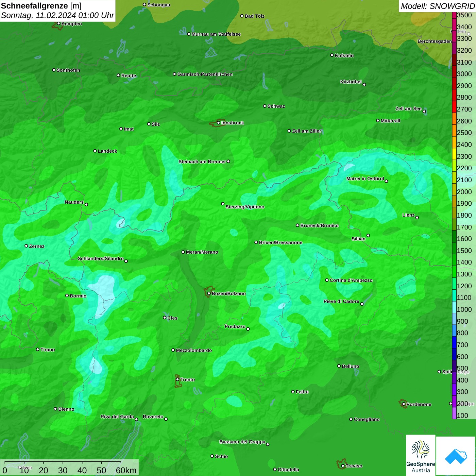Click the "Sterzing/Vipiteno" town label
Screen dimensions: 476x476
(245, 207)
